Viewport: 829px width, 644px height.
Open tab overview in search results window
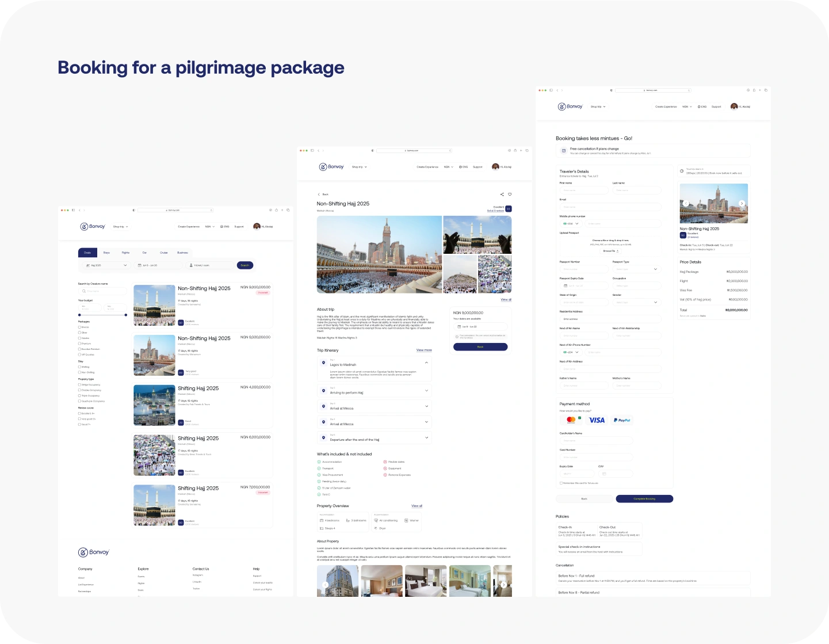coord(288,210)
